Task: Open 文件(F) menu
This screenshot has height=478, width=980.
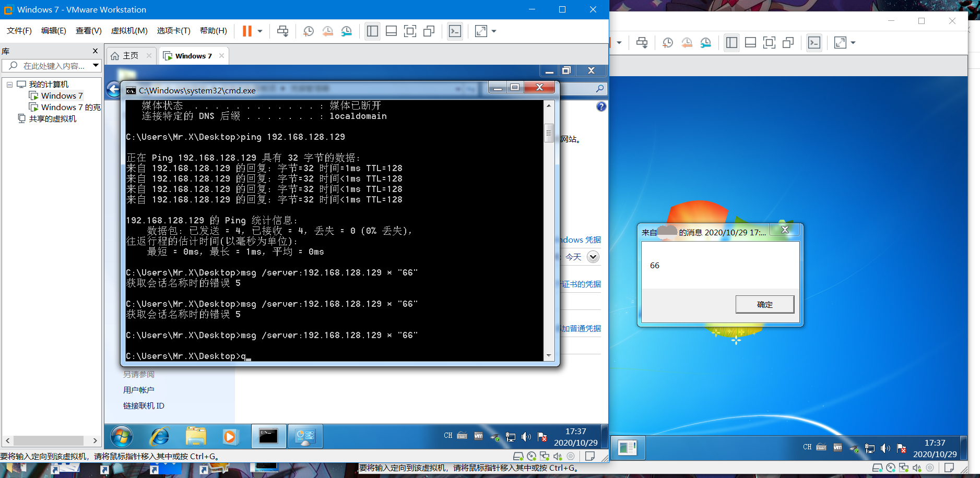Action: tap(19, 31)
